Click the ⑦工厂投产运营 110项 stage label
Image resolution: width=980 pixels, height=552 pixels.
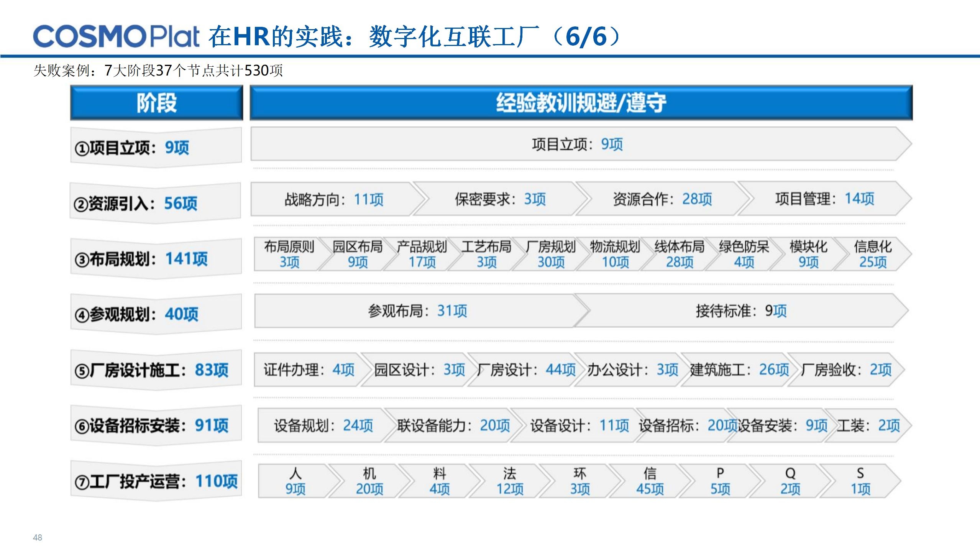[156, 481]
